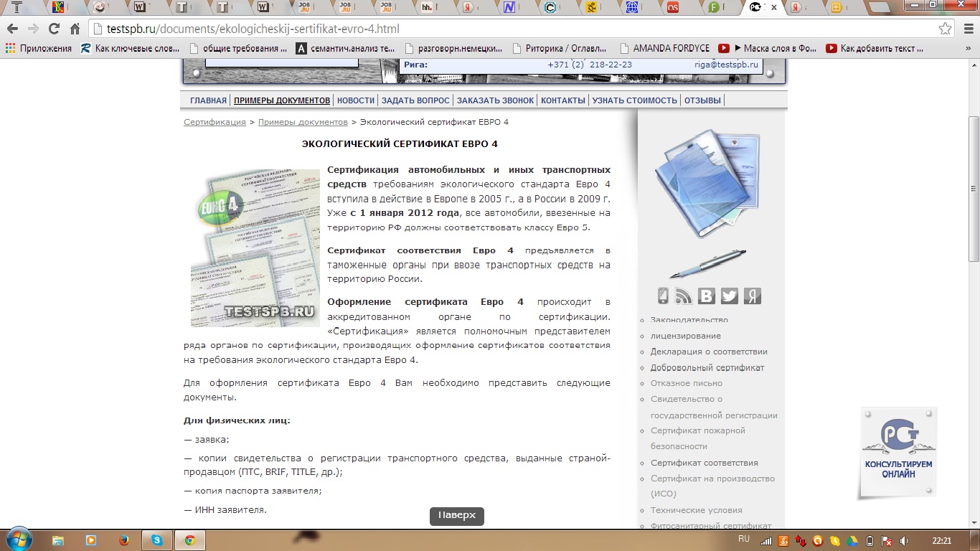Open the НОВОСТИ menu item
The width and height of the screenshot is (980, 551).
[x=356, y=100]
